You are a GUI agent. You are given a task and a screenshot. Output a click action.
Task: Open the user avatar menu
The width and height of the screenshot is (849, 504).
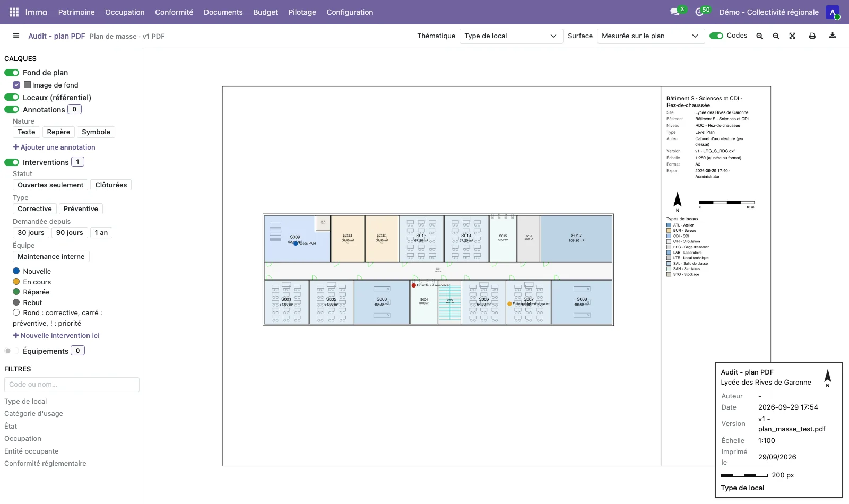(833, 12)
